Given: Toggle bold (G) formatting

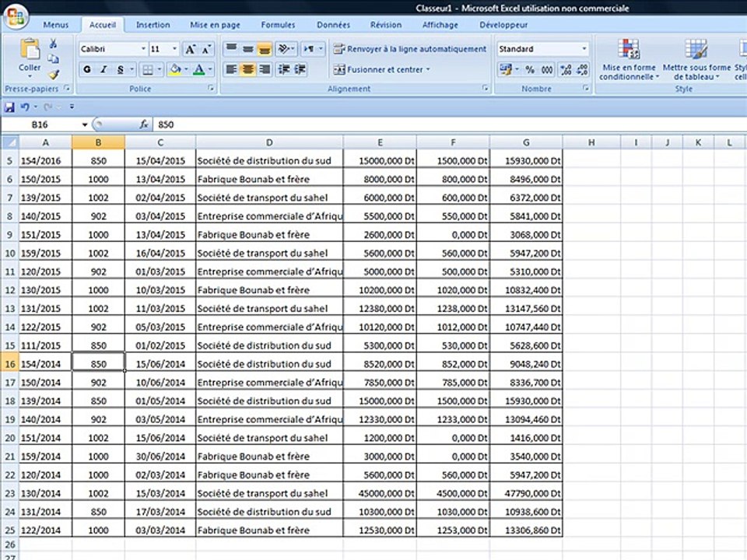Looking at the screenshot, I should coord(87,69).
